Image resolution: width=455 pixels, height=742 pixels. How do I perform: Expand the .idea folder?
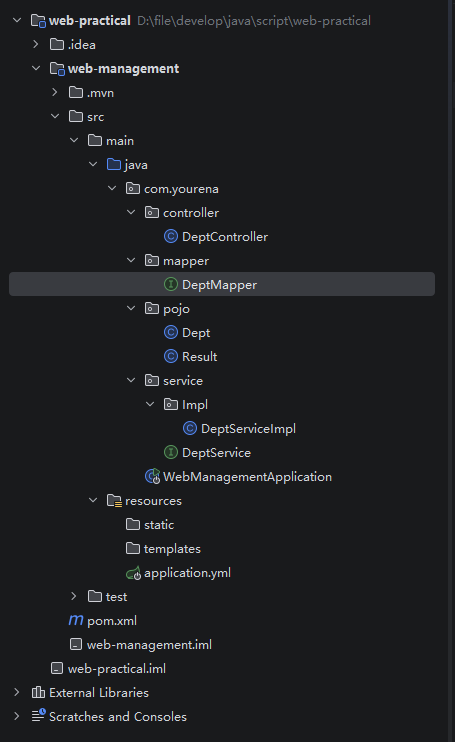point(36,44)
